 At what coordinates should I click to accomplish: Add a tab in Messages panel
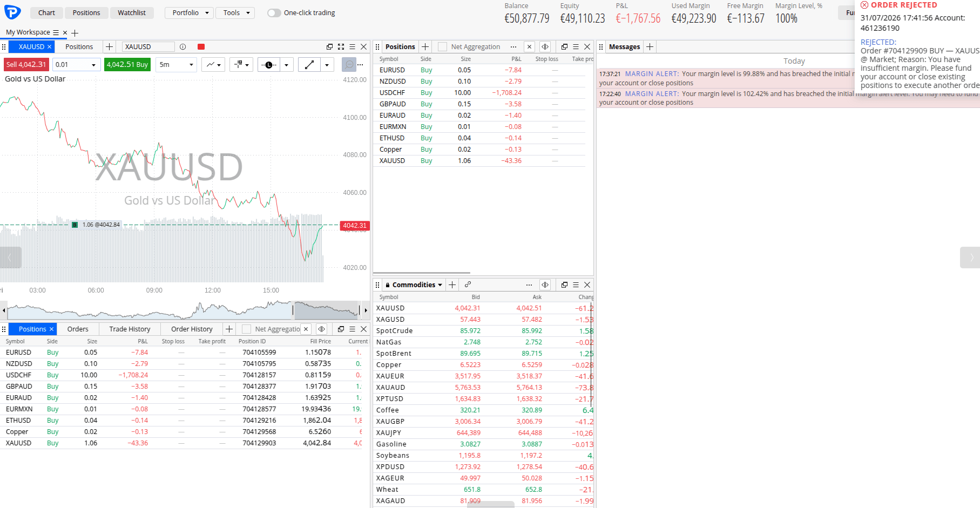point(650,47)
